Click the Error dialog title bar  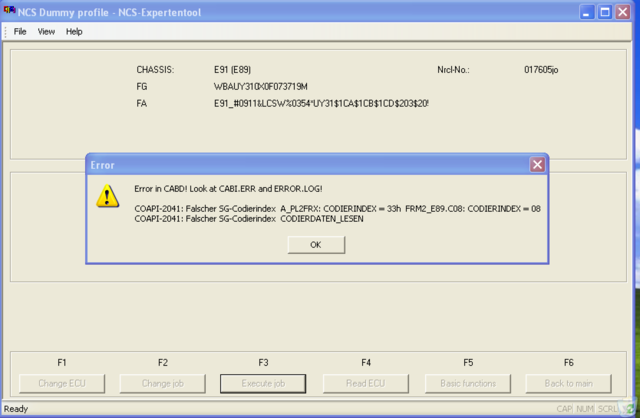(x=300, y=165)
